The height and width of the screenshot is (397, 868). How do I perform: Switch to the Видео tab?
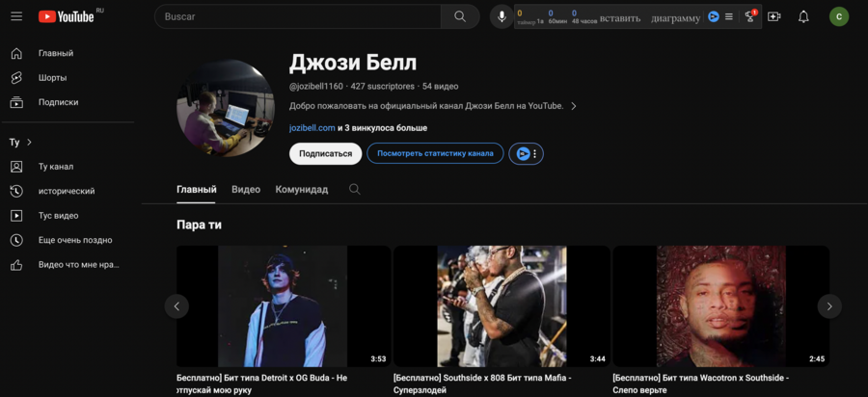246,190
